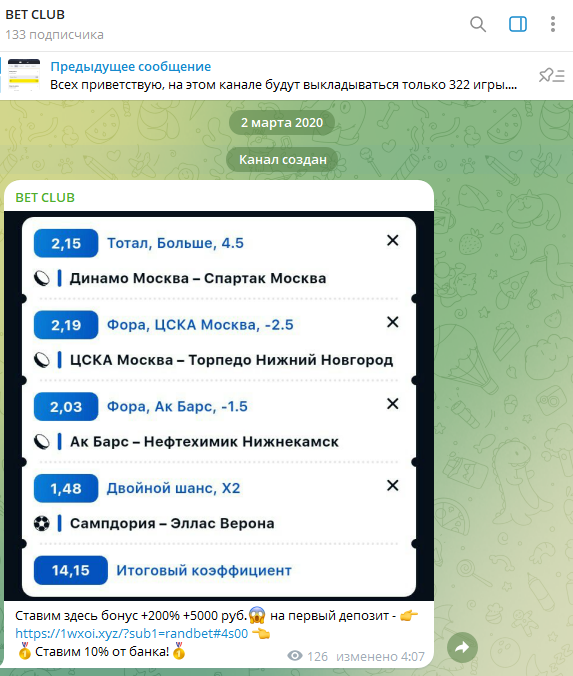
Task: Click the Динамо Москва – Спартак Москва text
Action: point(198,278)
